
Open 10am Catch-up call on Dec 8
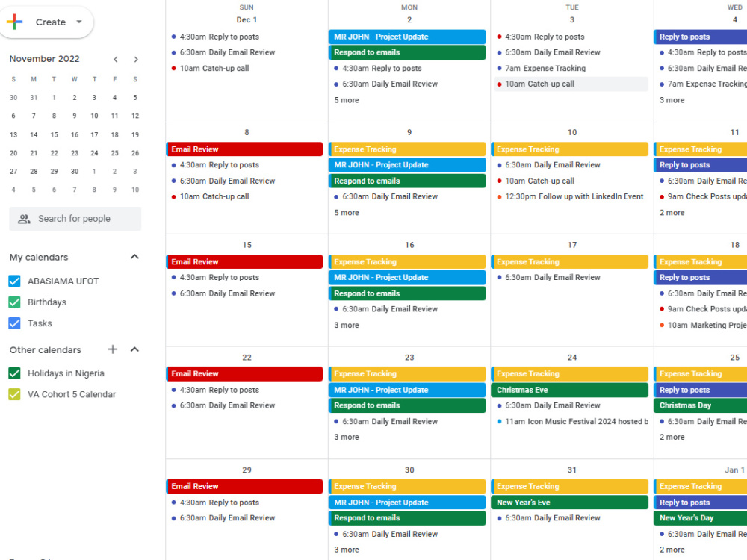pyautogui.click(x=245, y=196)
